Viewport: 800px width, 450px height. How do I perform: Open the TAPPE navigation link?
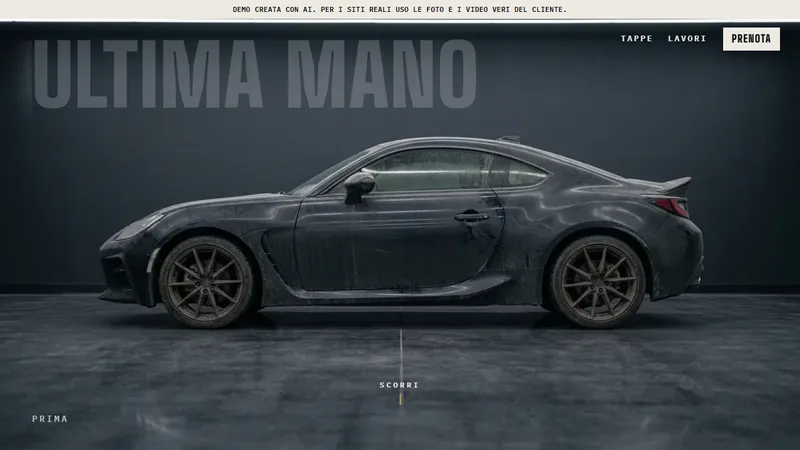[636, 39]
